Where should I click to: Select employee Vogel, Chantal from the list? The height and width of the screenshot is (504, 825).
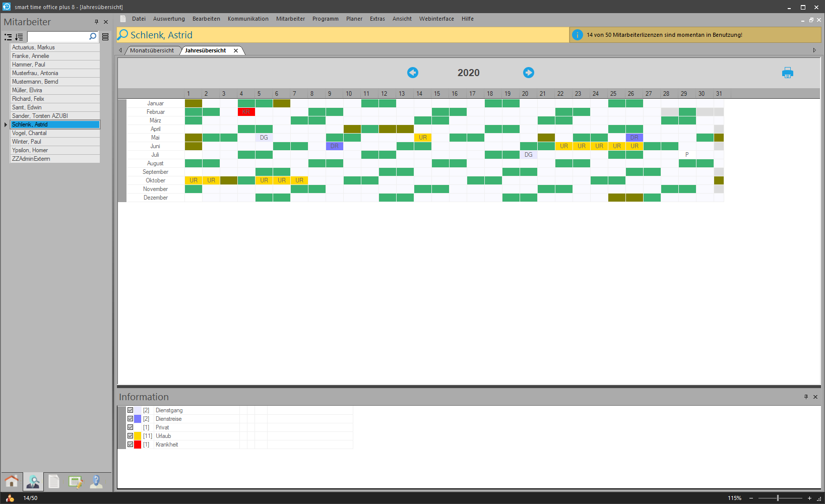coord(29,133)
